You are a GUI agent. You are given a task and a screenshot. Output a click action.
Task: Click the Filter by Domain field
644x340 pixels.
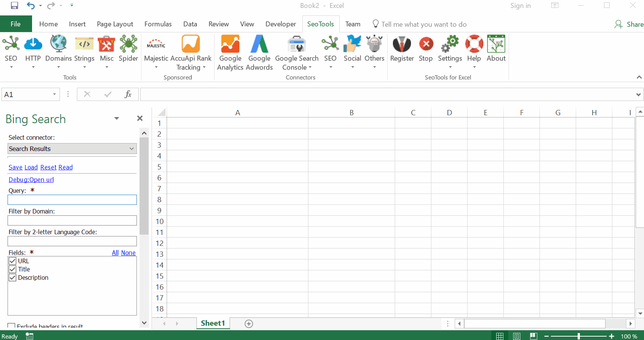(x=72, y=221)
